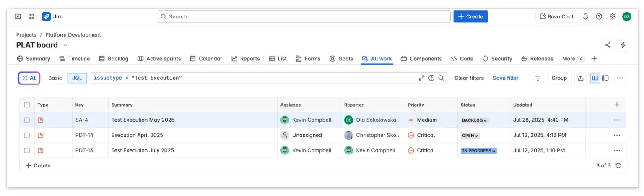Refresh the results list icon

618,165
